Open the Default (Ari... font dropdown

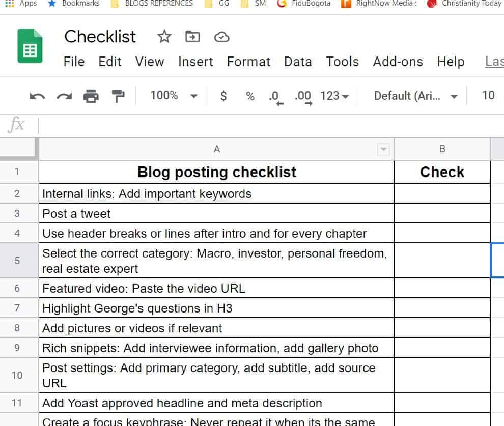pos(416,96)
